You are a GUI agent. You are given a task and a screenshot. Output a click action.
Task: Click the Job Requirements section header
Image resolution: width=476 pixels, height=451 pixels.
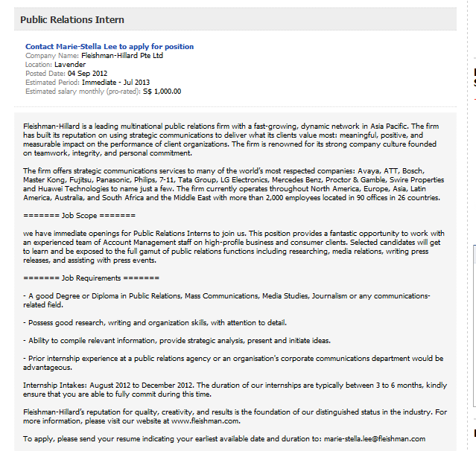click(91, 278)
